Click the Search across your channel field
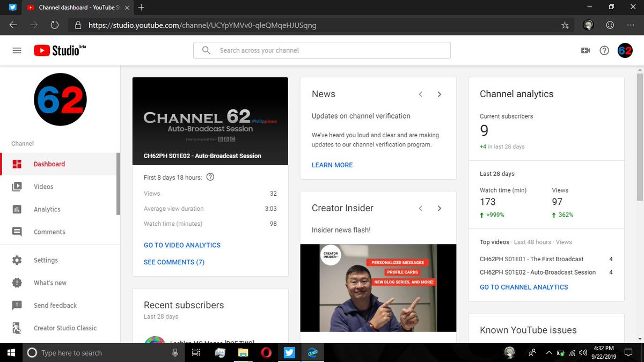The height and width of the screenshot is (362, 644). point(322,50)
